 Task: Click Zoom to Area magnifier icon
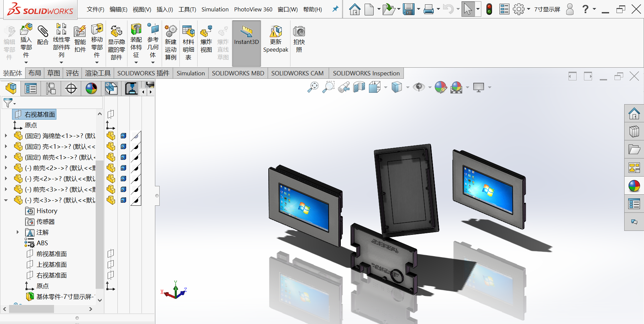pos(328,87)
